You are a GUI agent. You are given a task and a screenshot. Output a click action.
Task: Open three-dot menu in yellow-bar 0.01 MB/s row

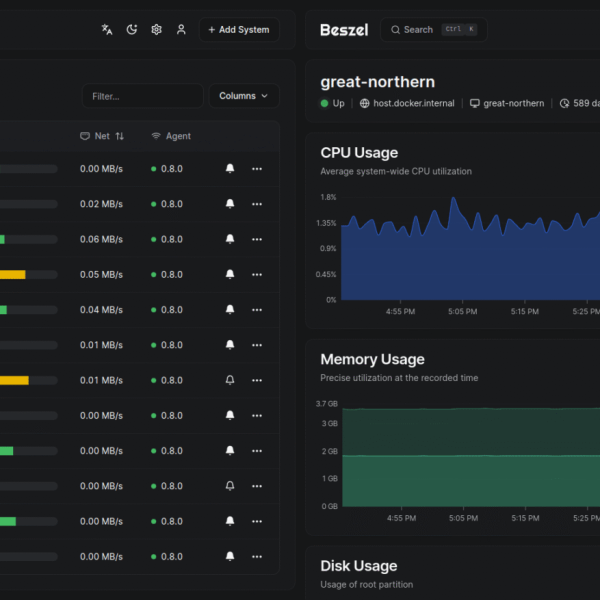click(257, 380)
